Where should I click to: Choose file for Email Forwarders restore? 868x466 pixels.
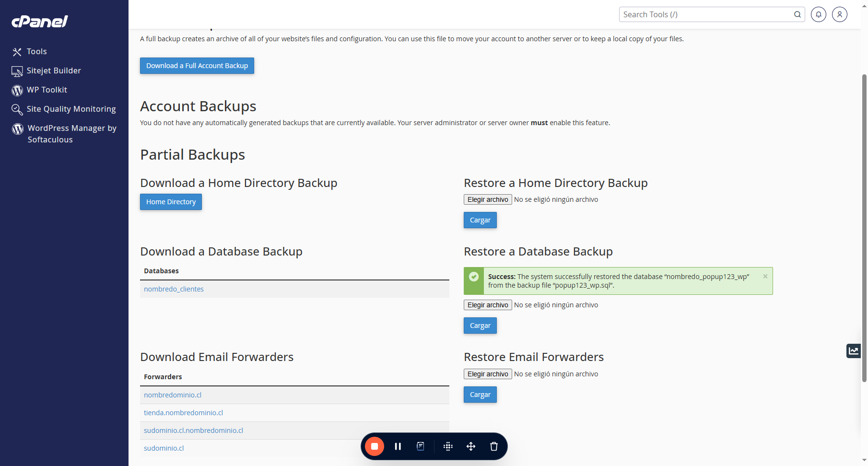point(488,374)
